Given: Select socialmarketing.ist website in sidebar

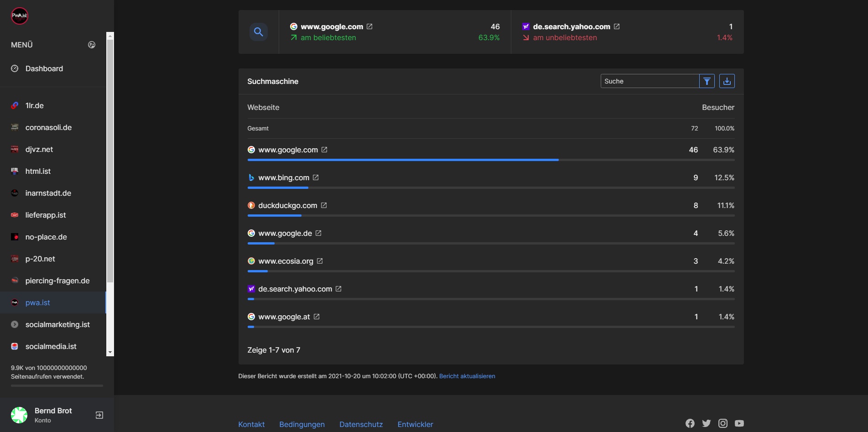Looking at the screenshot, I should [x=57, y=324].
